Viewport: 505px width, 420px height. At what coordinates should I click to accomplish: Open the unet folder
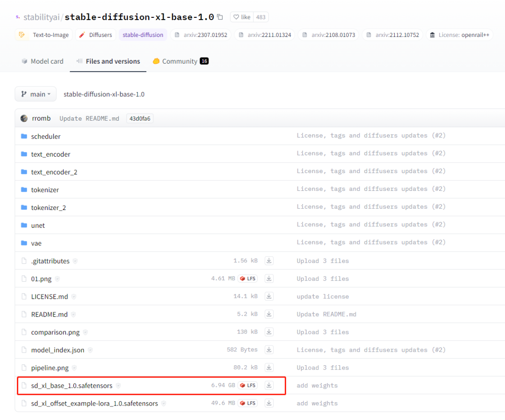(x=38, y=225)
